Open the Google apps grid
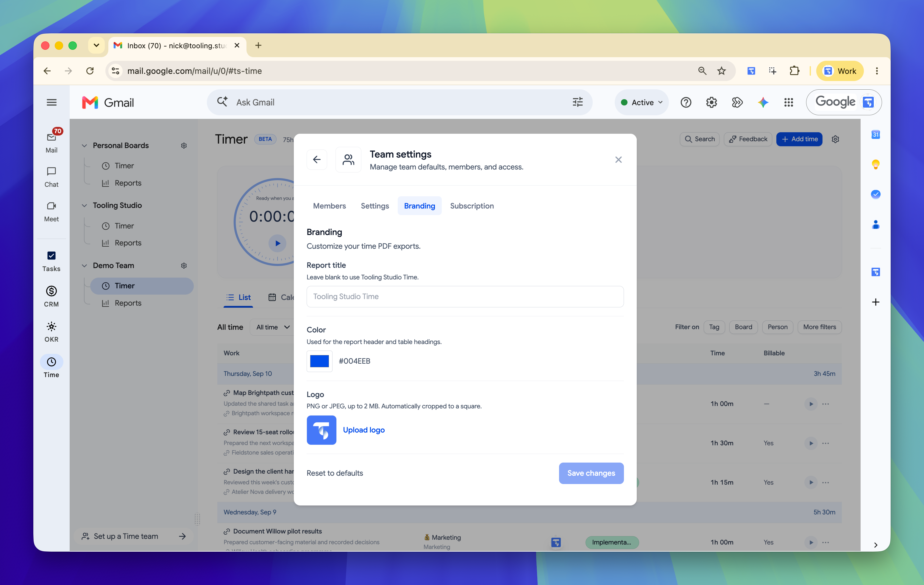 point(789,102)
